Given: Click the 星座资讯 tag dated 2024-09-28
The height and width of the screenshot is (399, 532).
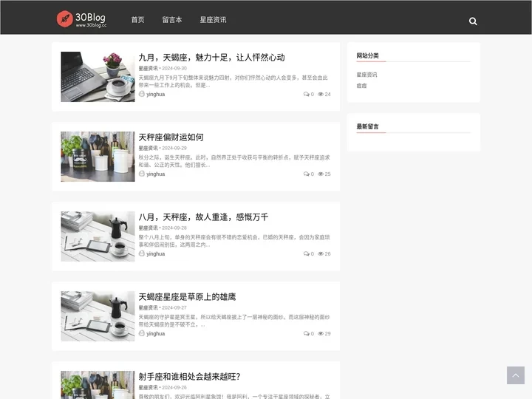Looking at the screenshot, I should click(x=149, y=228).
